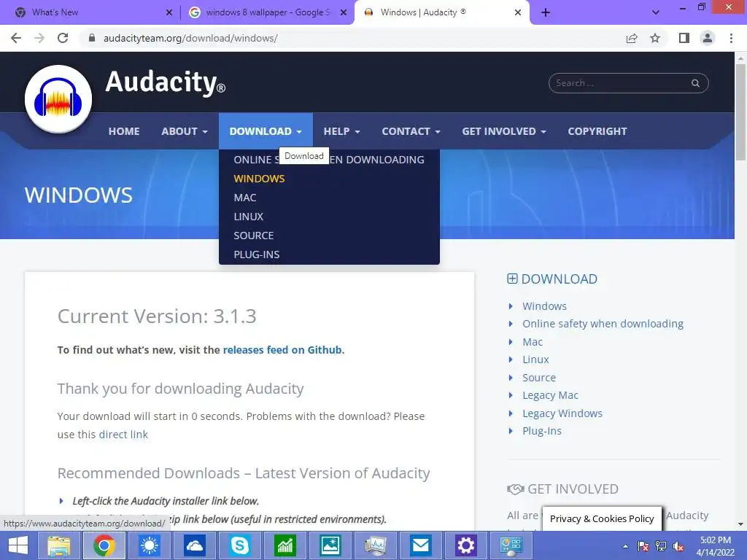Open PC Settings gear on taskbar
Image resolution: width=747 pixels, height=560 pixels.
pyautogui.click(x=465, y=545)
